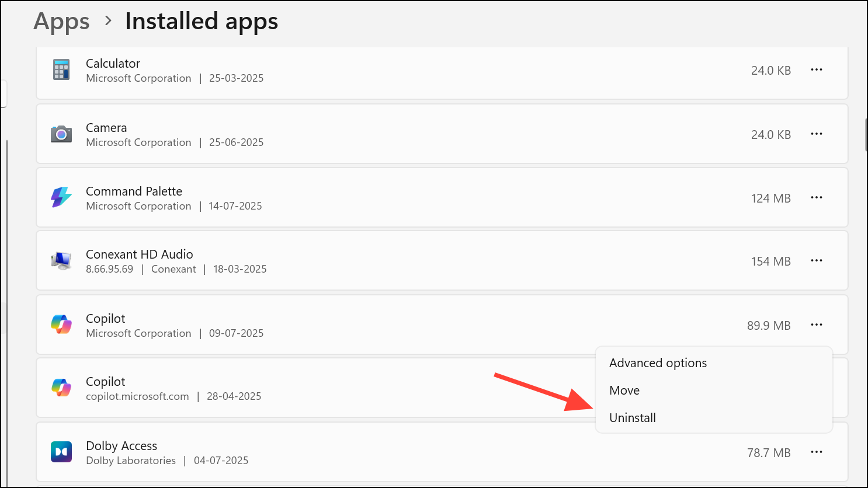The width and height of the screenshot is (868, 488).
Task: Click the Installed apps heading
Action: [202, 22]
